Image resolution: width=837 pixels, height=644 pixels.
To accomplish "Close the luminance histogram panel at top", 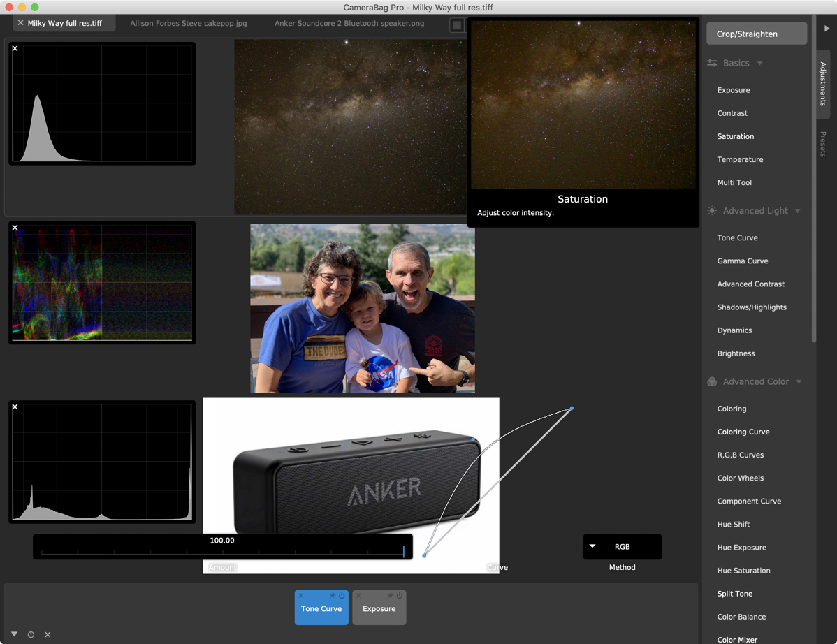I will [x=15, y=49].
